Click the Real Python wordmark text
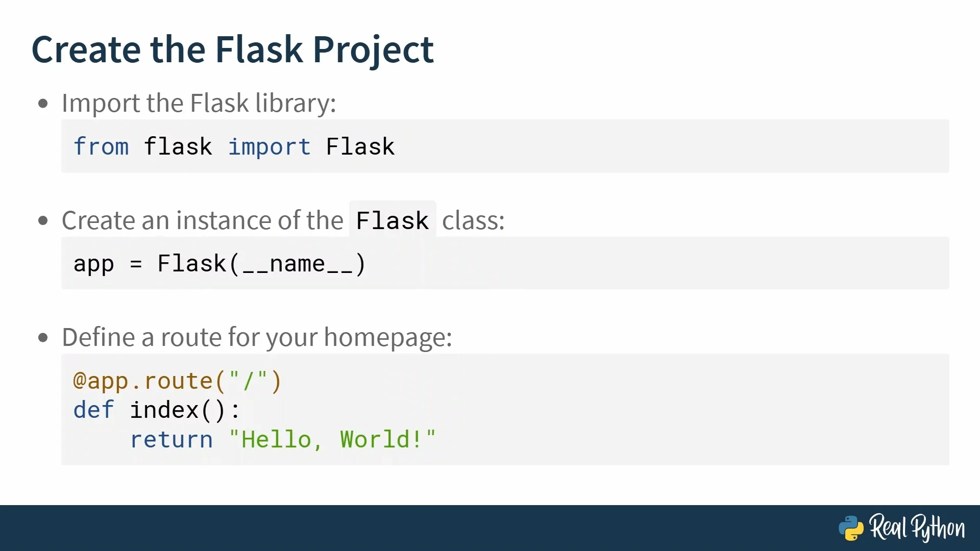The image size is (980, 551). [917, 528]
